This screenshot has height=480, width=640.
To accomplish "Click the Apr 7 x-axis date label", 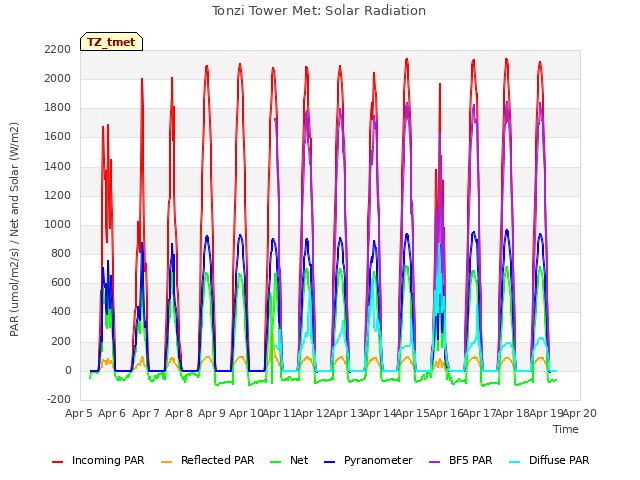I will pos(146,413).
